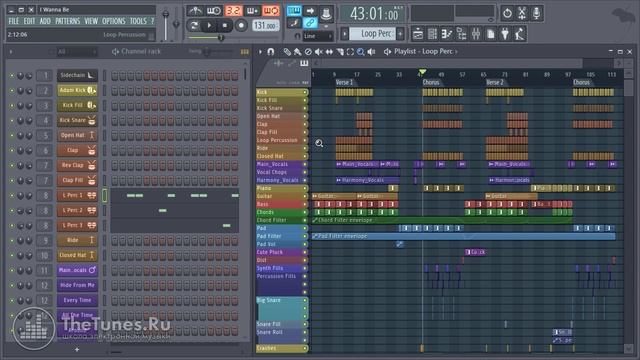
Task: Toggle wait for input to start playing
Action: pyautogui.click(x=213, y=11)
